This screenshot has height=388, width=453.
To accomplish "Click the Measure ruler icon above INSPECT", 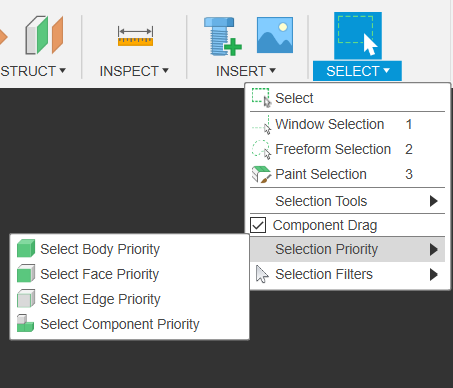I will (x=135, y=36).
